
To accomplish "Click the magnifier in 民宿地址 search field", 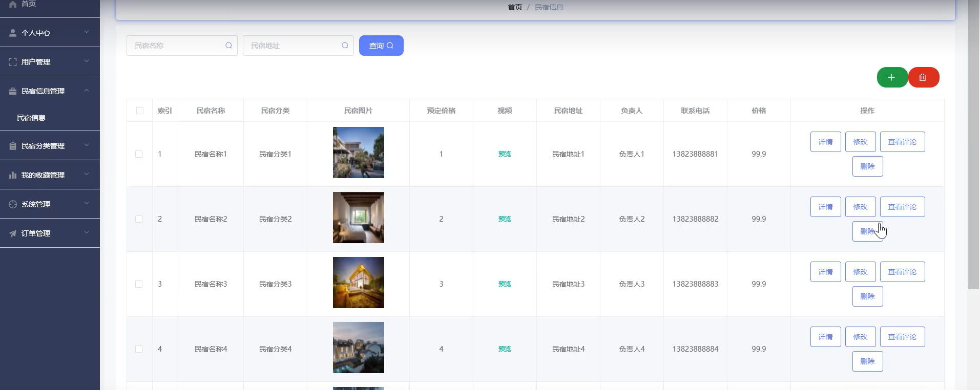I will point(345,46).
